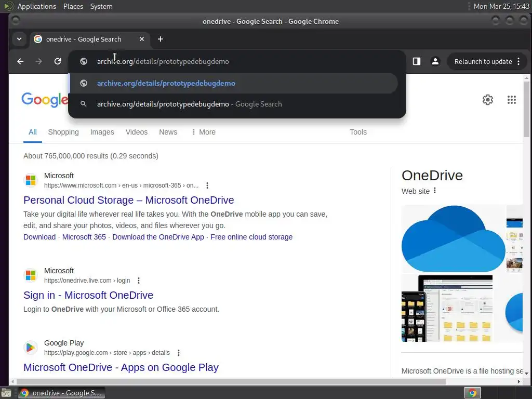Viewport: 532px width, 399px height.
Task: Click Microsoft favicon of first result
Action: pyautogui.click(x=31, y=180)
